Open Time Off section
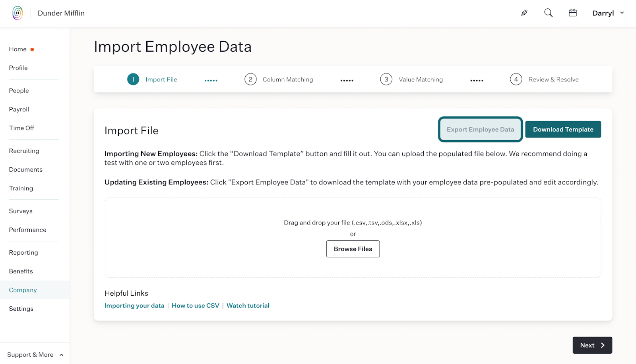 (x=21, y=128)
